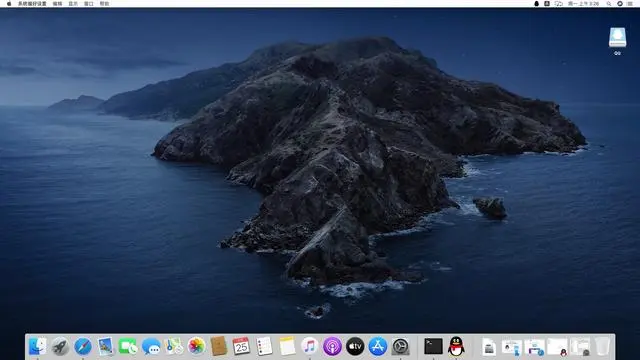
Task: Open Maps app in dock
Action: pos(174,346)
